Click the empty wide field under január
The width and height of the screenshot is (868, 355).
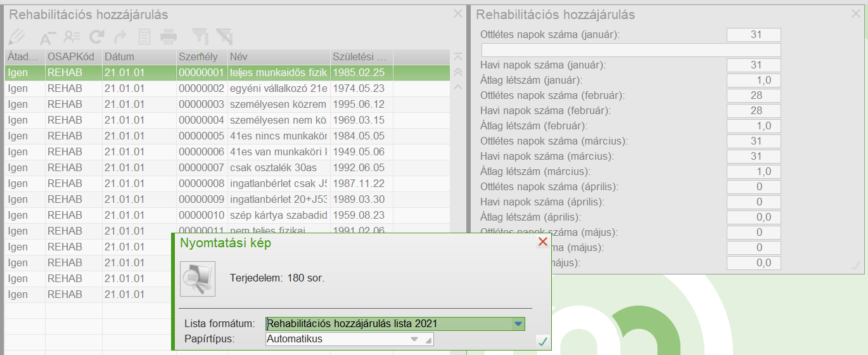click(x=631, y=50)
